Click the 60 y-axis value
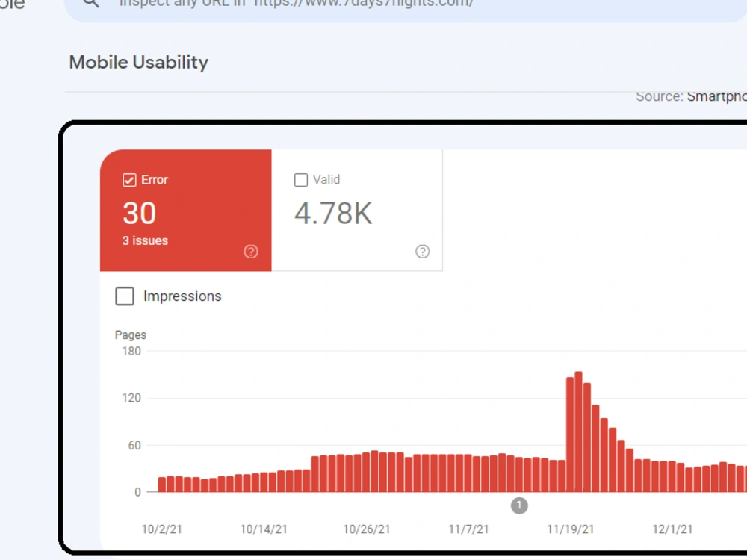 pyautogui.click(x=134, y=446)
